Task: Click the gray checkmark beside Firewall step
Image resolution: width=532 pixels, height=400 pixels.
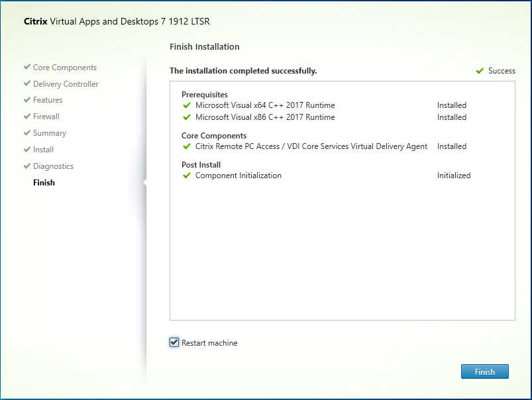Action: pyautogui.click(x=27, y=116)
